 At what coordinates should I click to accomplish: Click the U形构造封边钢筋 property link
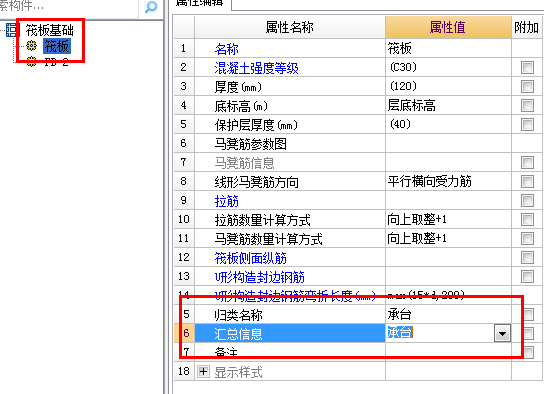(x=260, y=277)
